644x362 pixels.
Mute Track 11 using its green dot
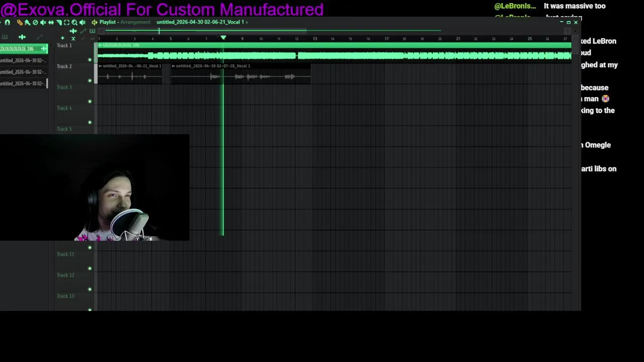coord(90,268)
